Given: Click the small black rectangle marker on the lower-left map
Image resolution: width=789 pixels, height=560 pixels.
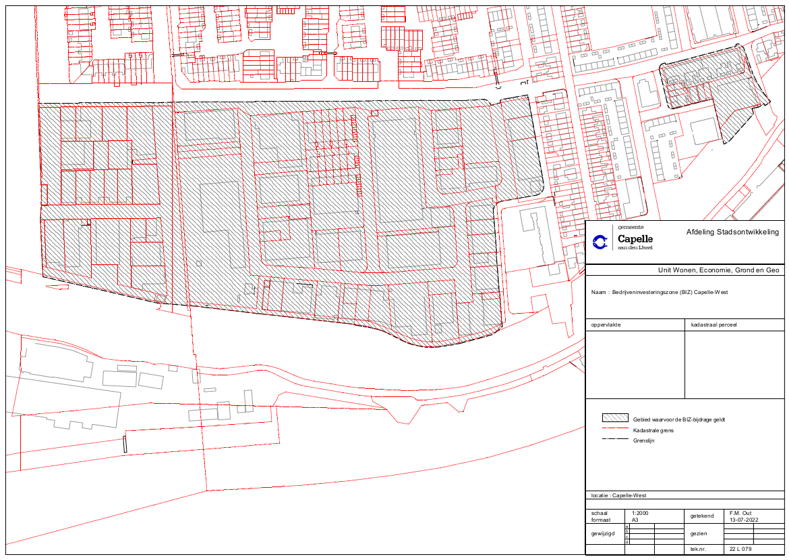Looking at the screenshot, I should [125, 445].
